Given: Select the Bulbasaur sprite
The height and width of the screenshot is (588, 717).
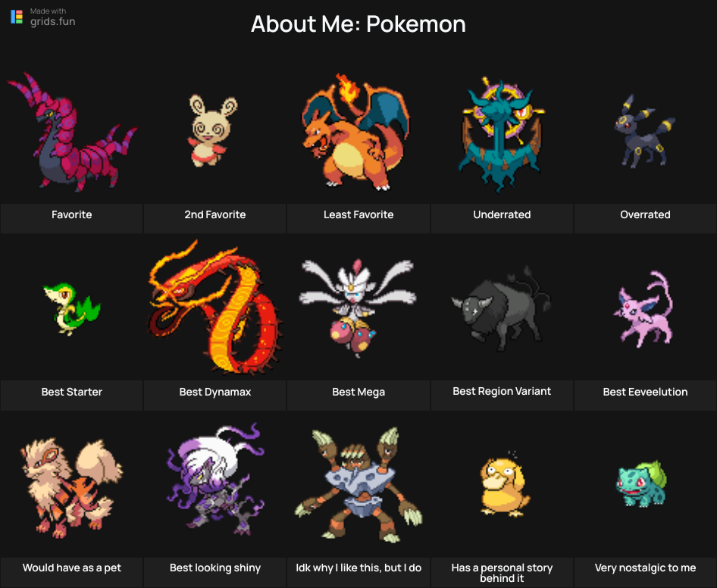Looking at the screenshot, I should pyautogui.click(x=642, y=483).
